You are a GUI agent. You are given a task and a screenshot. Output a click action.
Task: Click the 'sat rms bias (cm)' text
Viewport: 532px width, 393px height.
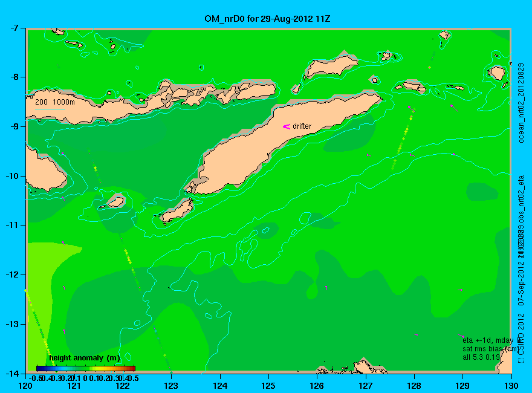tap(490, 349)
